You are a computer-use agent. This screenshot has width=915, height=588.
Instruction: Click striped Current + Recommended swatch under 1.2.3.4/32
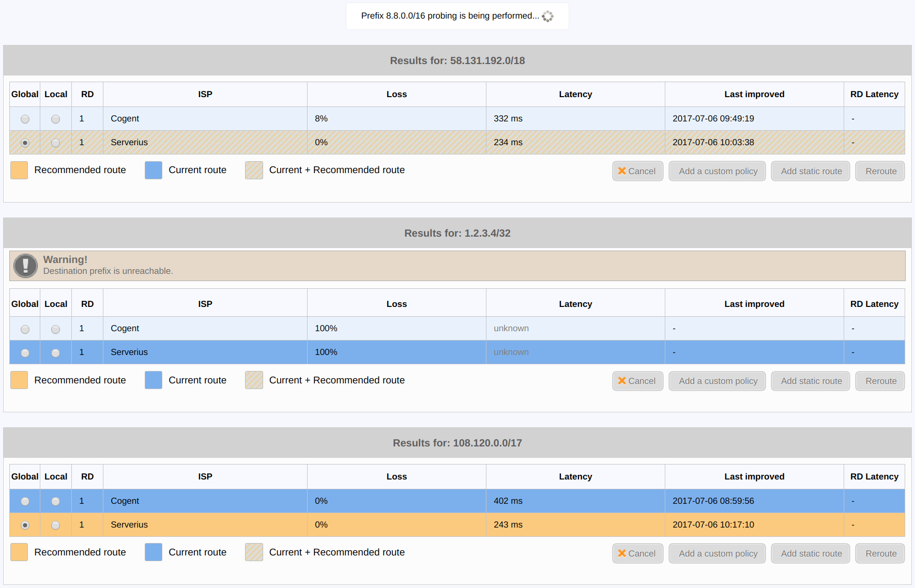click(x=254, y=380)
